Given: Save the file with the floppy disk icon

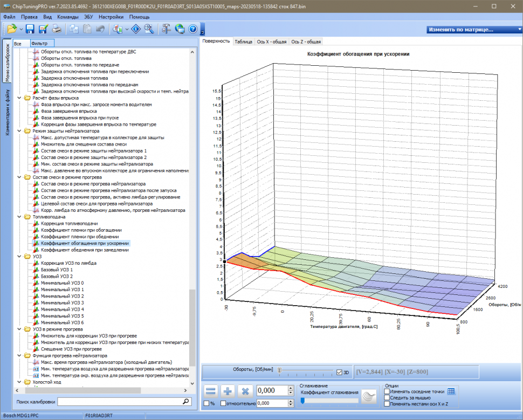Looking at the screenshot, I should pyautogui.click(x=30, y=29).
